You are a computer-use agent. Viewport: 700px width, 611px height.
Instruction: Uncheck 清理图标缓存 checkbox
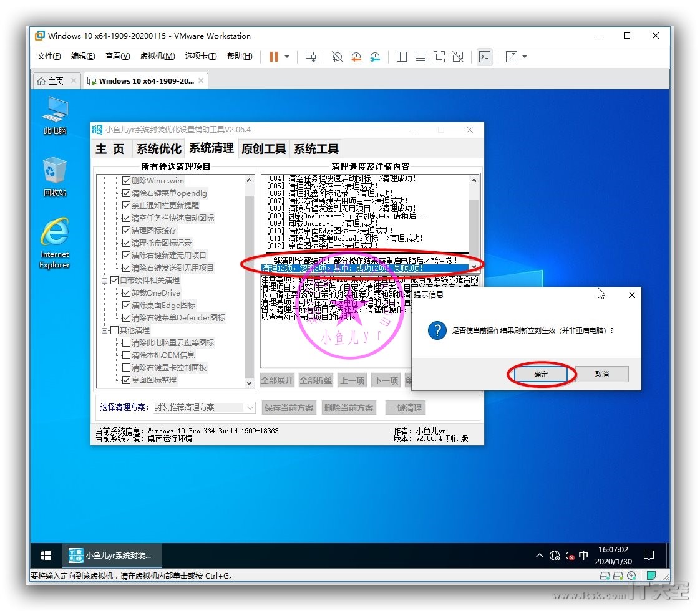click(127, 231)
